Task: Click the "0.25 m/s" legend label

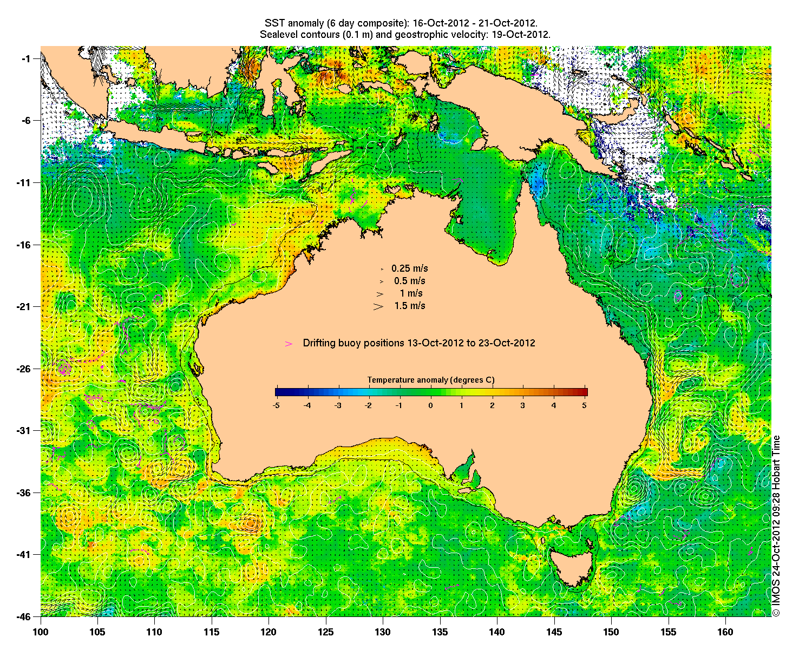Action: click(410, 268)
